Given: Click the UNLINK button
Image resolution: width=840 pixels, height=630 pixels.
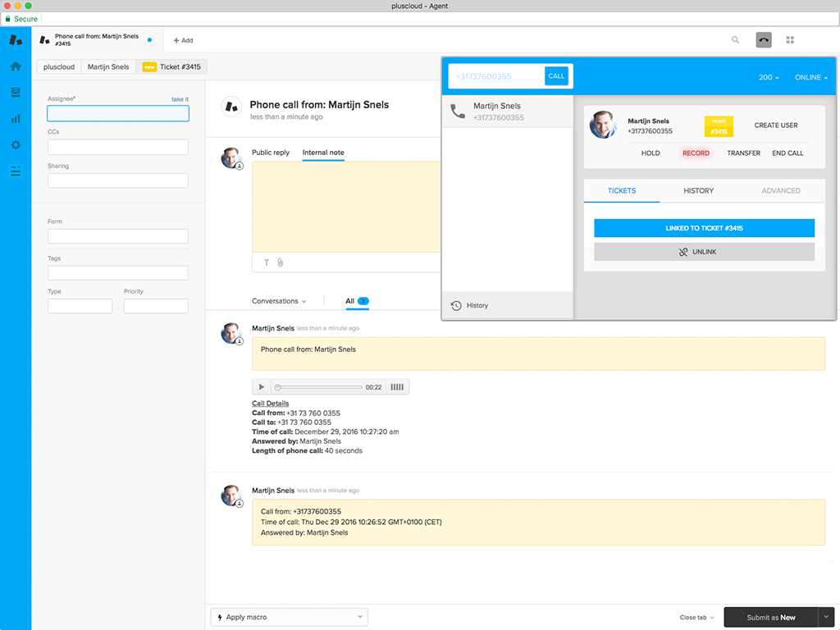Looking at the screenshot, I should tap(705, 252).
